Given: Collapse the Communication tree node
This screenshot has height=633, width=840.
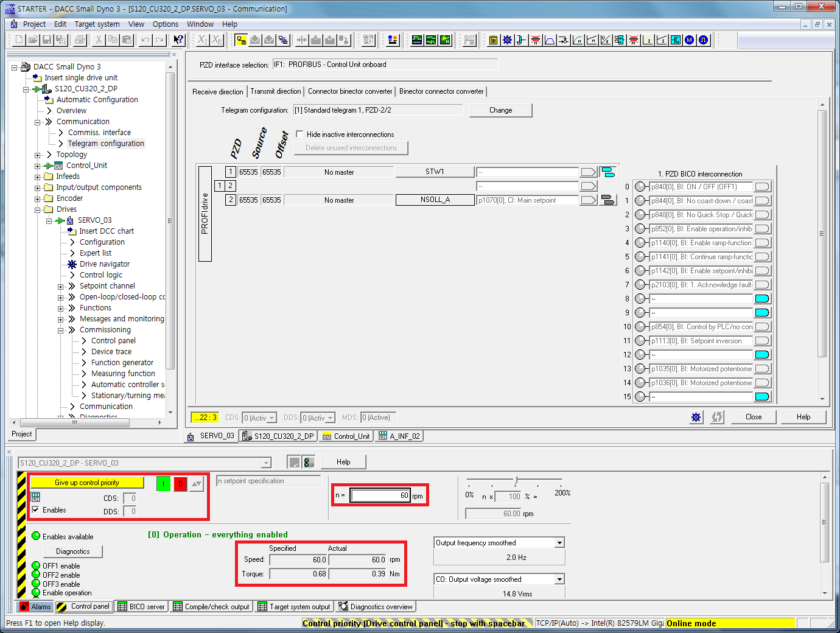Looking at the screenshot, I should pos(38,122).
